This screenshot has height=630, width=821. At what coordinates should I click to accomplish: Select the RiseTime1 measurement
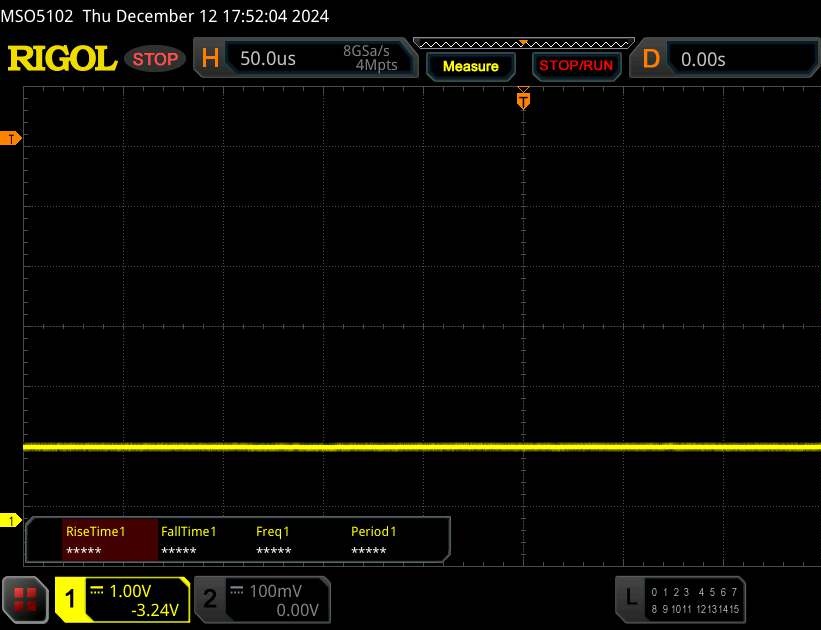tap(109, 540)
